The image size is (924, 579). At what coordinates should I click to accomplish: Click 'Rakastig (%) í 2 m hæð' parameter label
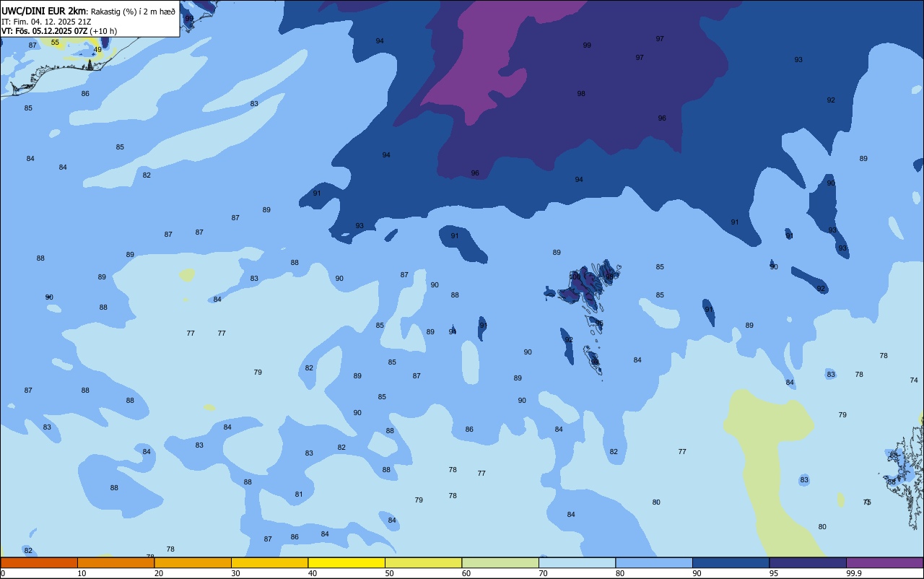pos(132,12)
